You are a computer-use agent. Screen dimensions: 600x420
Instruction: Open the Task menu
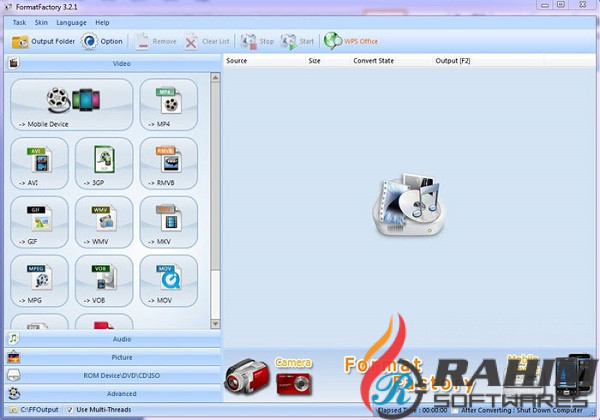(19, 23)
